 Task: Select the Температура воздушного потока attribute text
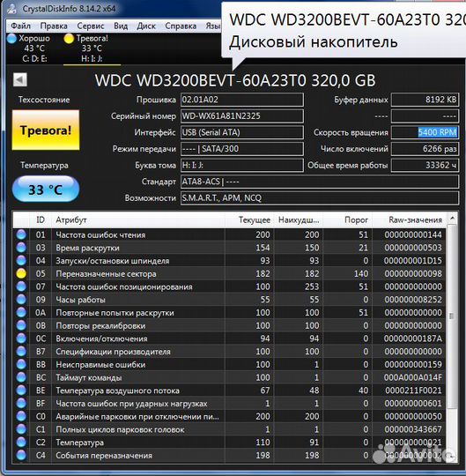tap(117, 390)
